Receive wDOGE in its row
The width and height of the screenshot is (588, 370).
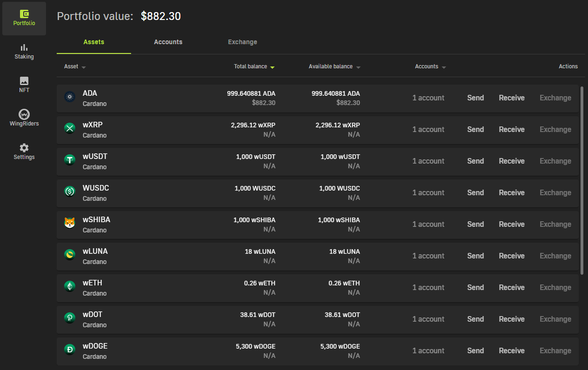512,350
